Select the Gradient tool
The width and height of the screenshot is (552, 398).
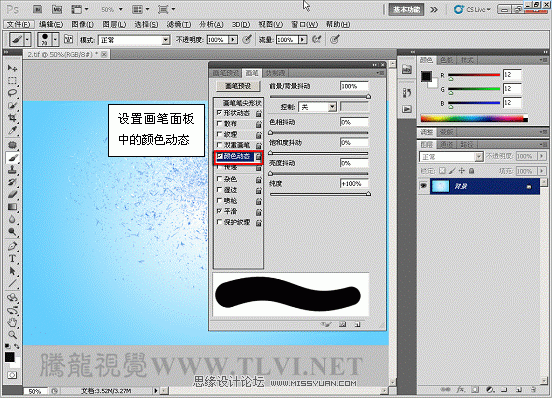[x=12, y=207]
